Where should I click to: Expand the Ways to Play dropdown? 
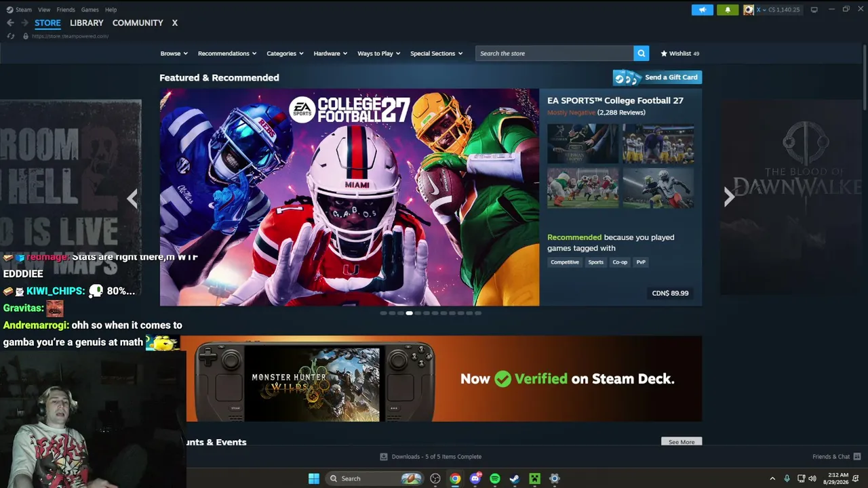[379, 54]
